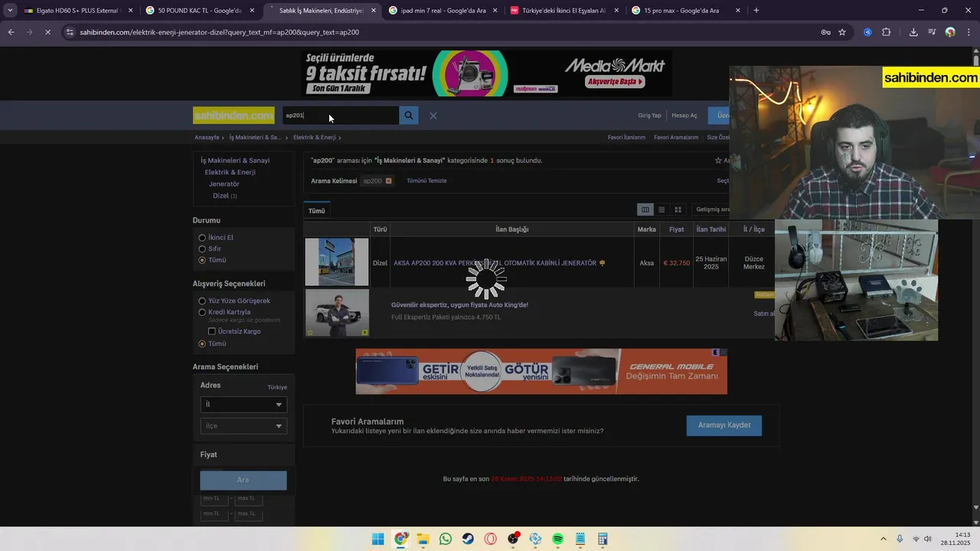
Task: Select Yüz Yüze Görüşerek option
Action: coord(202,301)
